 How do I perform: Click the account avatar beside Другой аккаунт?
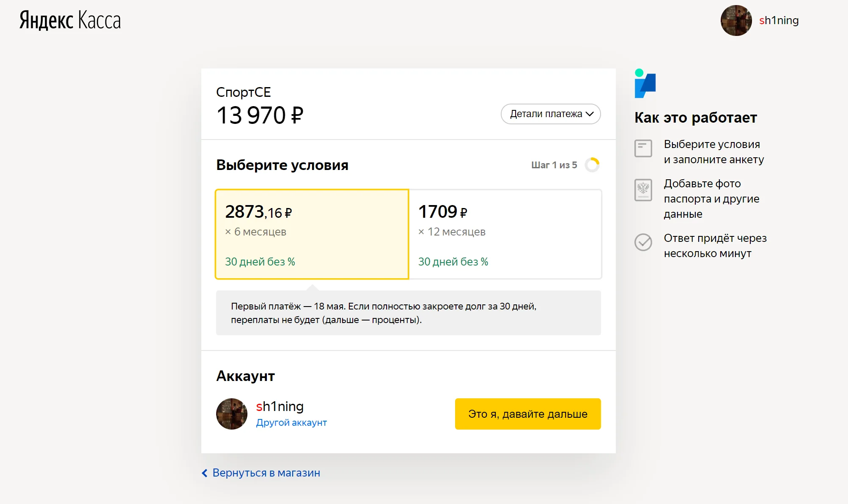[232, 414]
